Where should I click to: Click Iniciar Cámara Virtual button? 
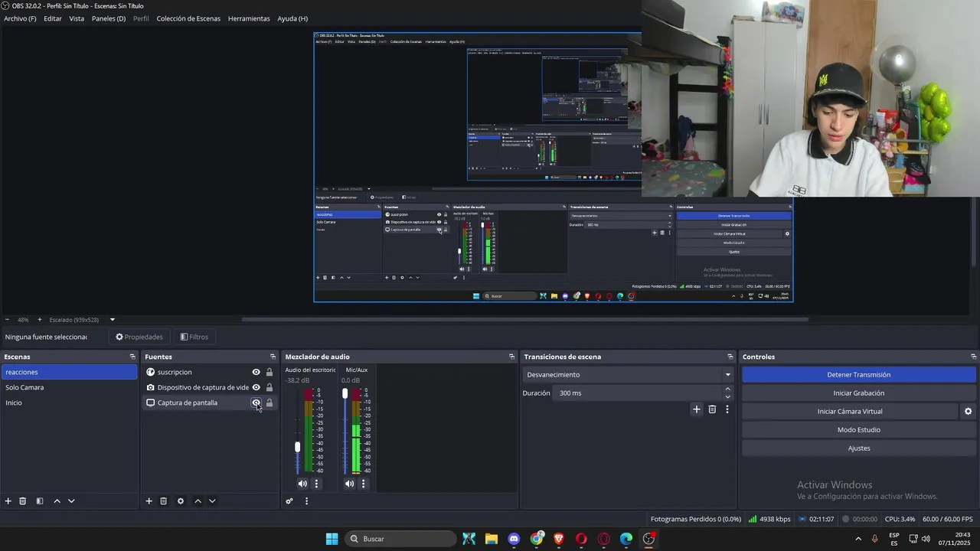(x=850, y=412)
